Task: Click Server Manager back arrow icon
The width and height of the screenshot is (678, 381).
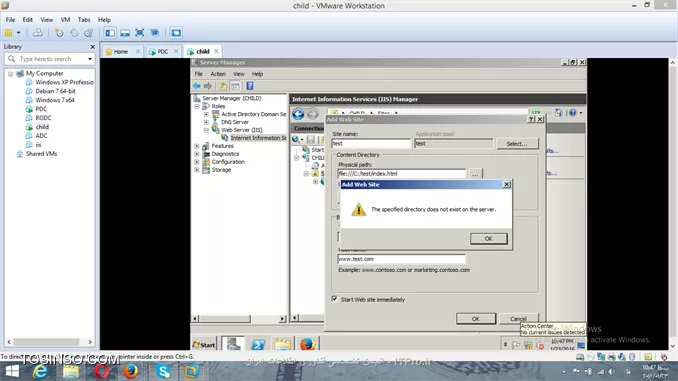Action: click(197, 86)
